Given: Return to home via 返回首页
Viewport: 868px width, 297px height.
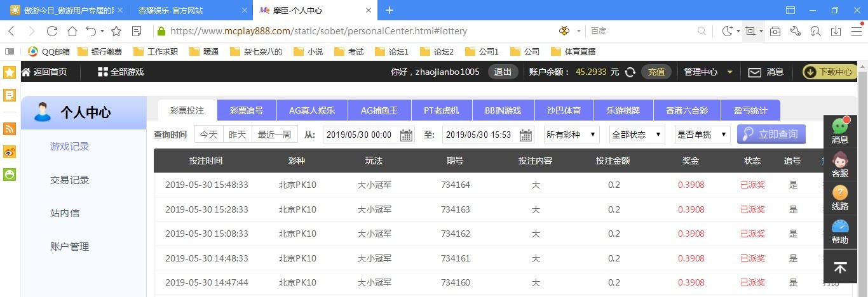Looking at the screenshot, I should tap(44, 72).
